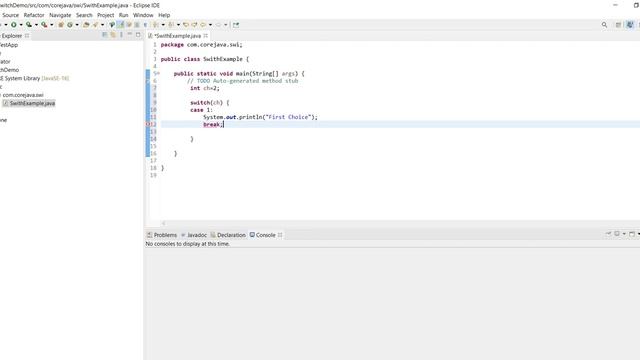Viewport: 640px width, 360px height.
Task: Switch to the Javadoc tab
Action: pyautogui.click(x=194, y=235)
